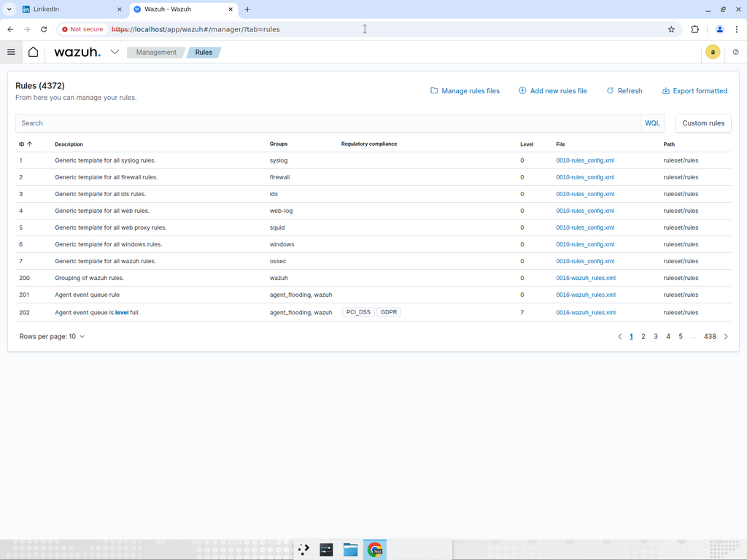This screenshot has width=747, height=560.
Task: Navigate back in browser
Action: (x=10, y=29)
